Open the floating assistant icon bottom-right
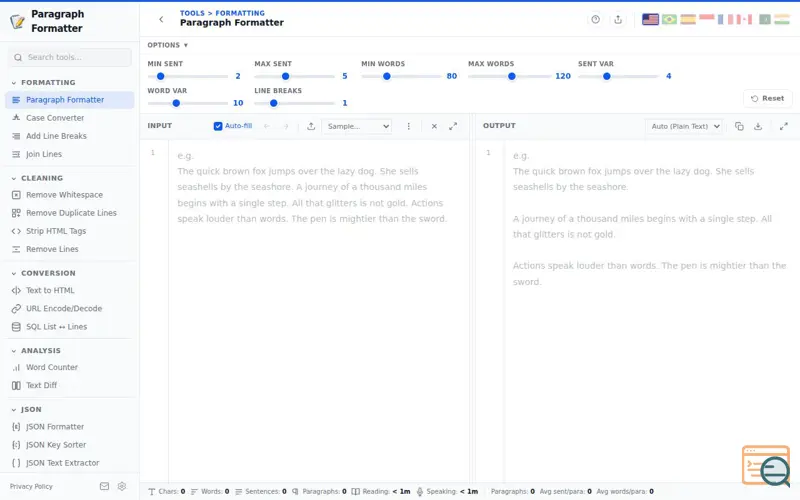Viewport: 800px width, 500px height. (x=766, y=465)
